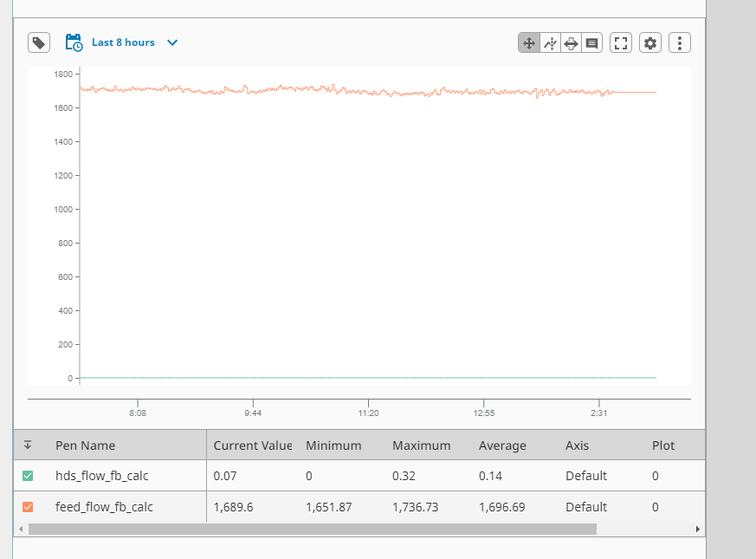756x559 pixels.
Task: Select the range brush tool
Action: [571, 43]
